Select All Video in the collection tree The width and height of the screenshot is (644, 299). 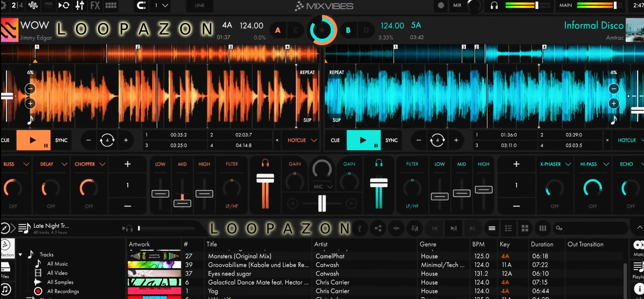click(x=57, y=273)
